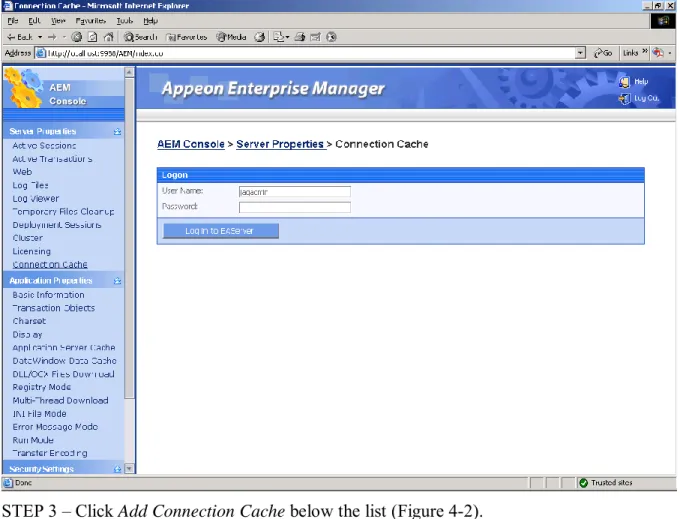
Task: Open Application Server Cache in sidebar
Action: [64, 347]
